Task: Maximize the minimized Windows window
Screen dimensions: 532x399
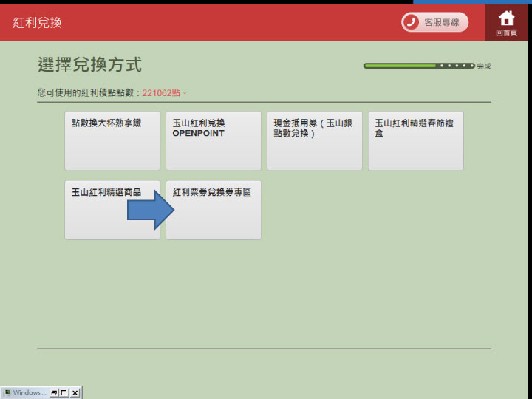Action: 64,393
